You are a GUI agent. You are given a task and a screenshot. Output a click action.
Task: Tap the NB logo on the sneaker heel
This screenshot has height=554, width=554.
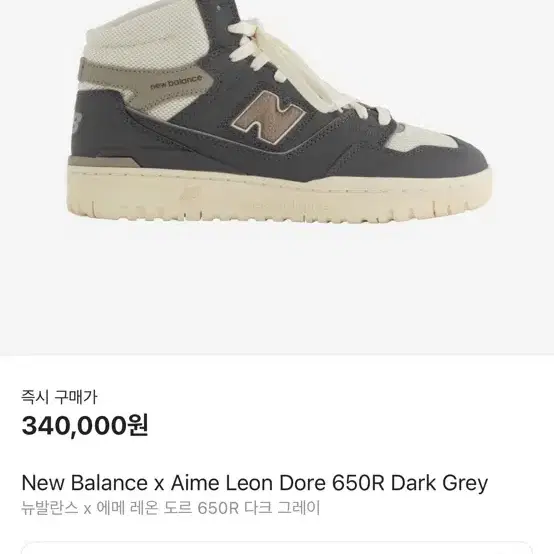(77, 124)
